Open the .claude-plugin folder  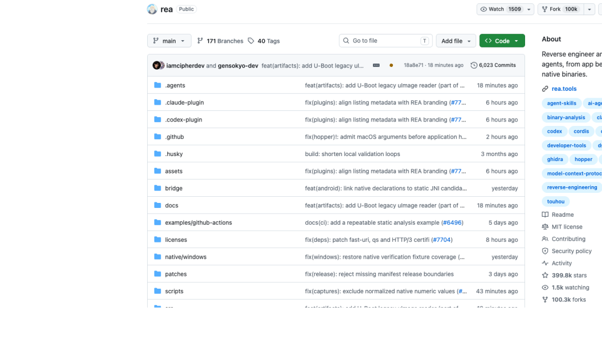185,103
